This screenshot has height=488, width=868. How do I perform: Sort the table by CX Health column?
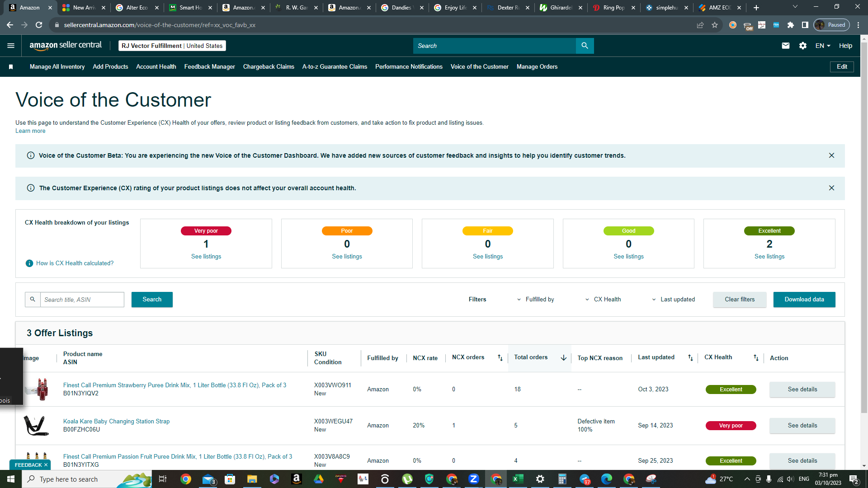756,357
